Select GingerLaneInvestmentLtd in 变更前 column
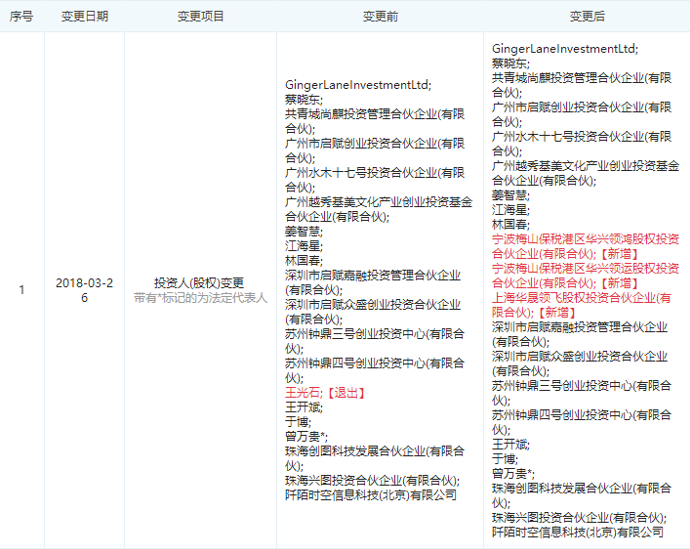 358,85
